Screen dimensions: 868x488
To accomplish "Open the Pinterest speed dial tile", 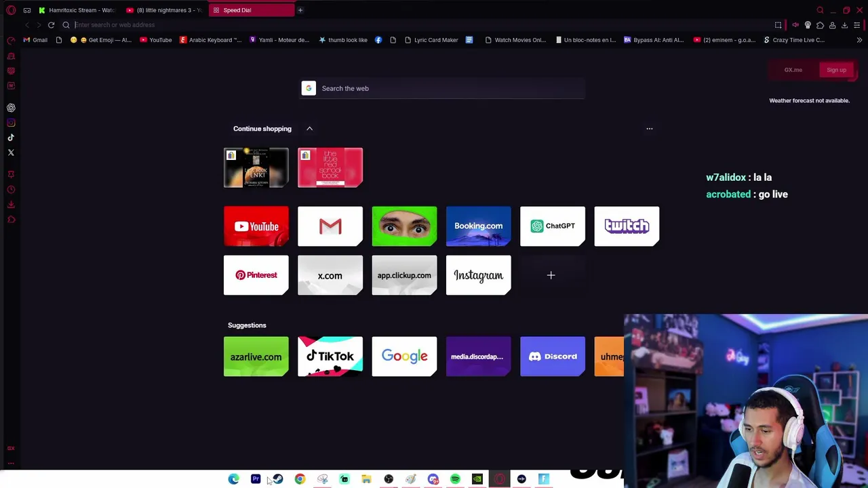I will [x=256, y=275].
